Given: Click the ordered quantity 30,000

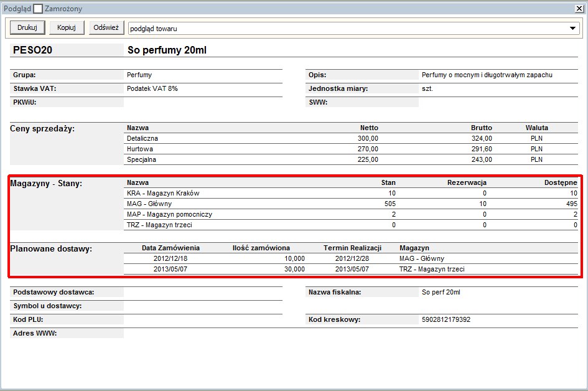Looking at the screenshot, I should 294,269.
